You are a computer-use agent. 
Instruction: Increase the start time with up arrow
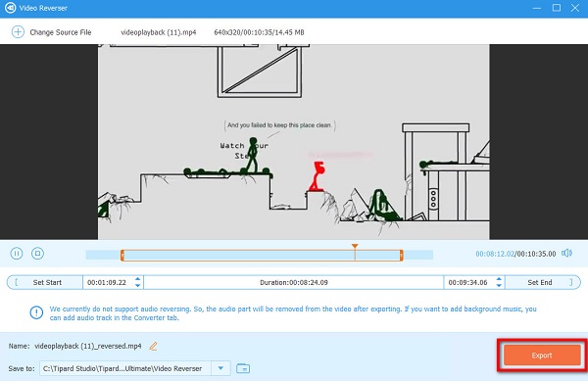137,279
